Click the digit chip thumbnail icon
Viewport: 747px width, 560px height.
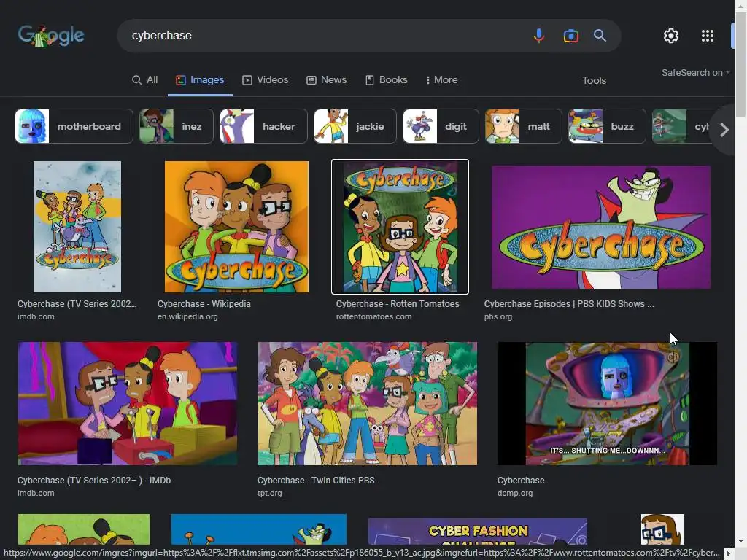coord(419,126)
